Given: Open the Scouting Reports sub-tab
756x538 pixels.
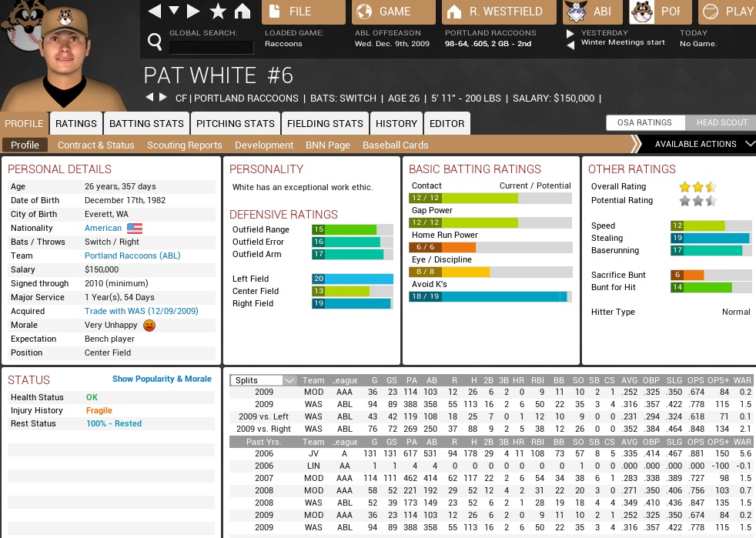Looking at the screenshot, I should pyautogui.click(x=184, y=145).
